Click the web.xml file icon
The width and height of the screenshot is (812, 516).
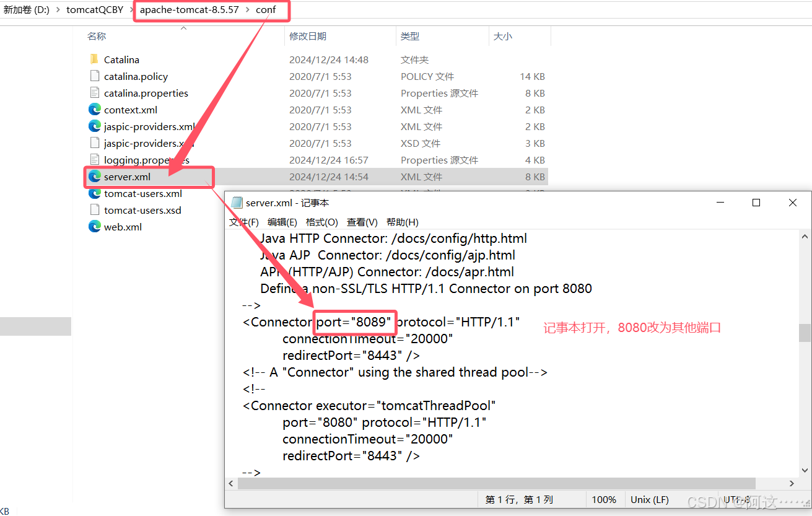pyautogui.click(x=94, y=227)
